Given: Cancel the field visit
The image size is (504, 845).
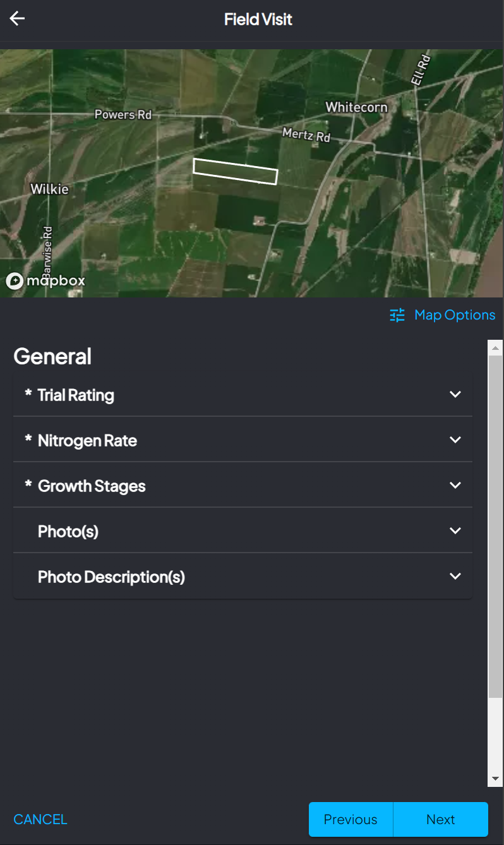Looking at the screenshot, I should [x=40, y=819].
